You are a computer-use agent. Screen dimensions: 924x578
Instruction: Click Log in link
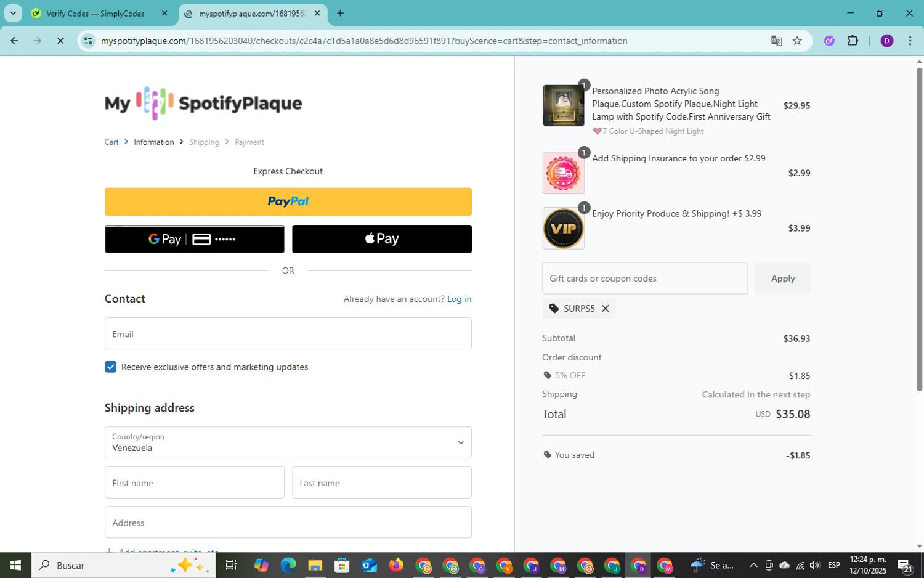[x=459, y=299]
